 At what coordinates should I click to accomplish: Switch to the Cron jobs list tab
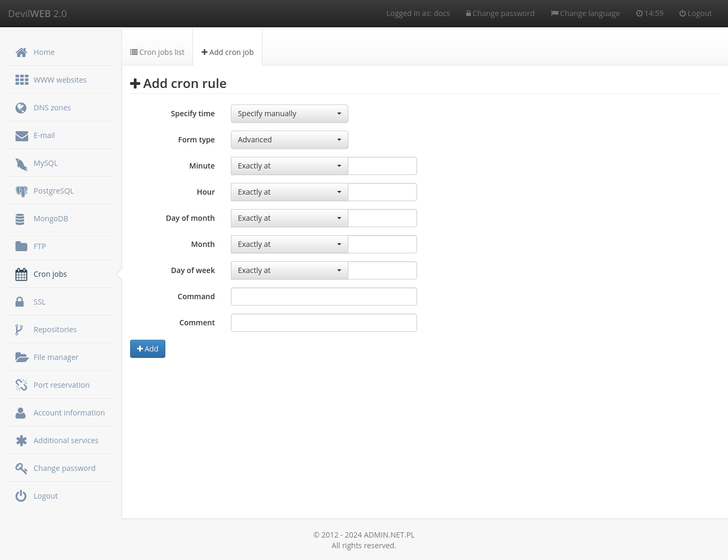pyautogui.click(x=157, y=52)
